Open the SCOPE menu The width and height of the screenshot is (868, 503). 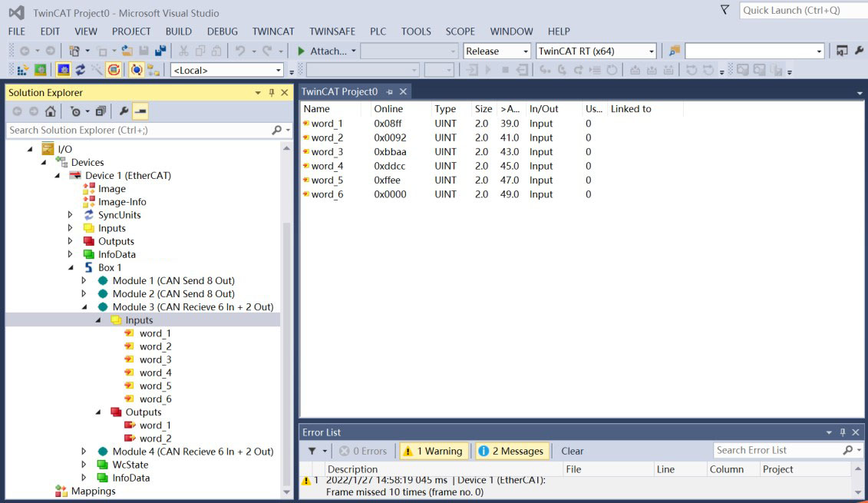coord(460,31)
